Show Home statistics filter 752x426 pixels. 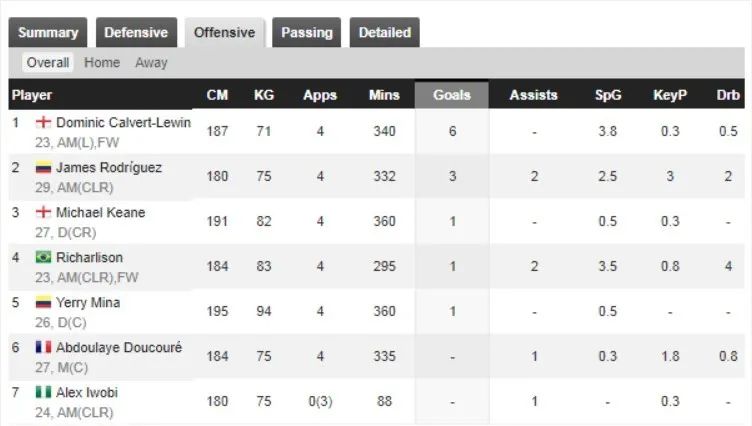pyautogui.click(x=102, y=62)
